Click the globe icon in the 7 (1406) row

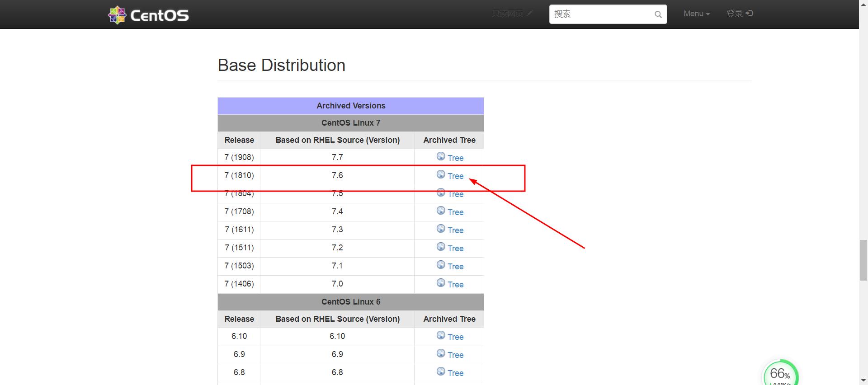pos(441,283)
